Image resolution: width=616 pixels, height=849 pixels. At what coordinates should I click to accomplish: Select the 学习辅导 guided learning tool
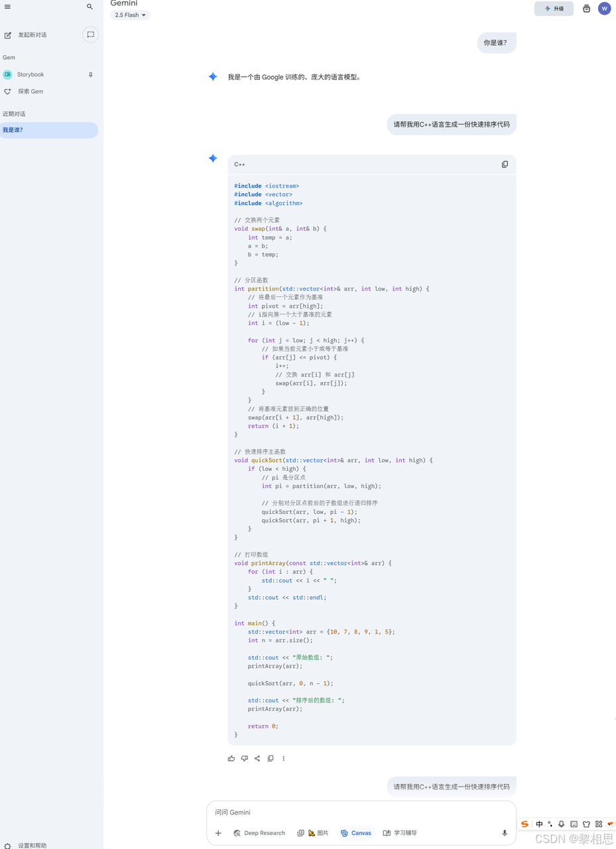click(x=400, y=833)
